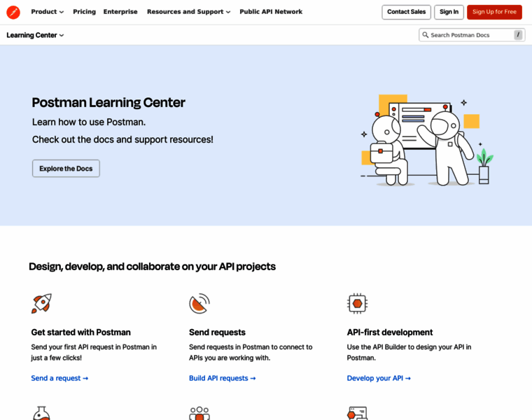The width and height of the screenshot is (532, 420).
Task: Follow the Build API requests link
Action: [222, 378]
